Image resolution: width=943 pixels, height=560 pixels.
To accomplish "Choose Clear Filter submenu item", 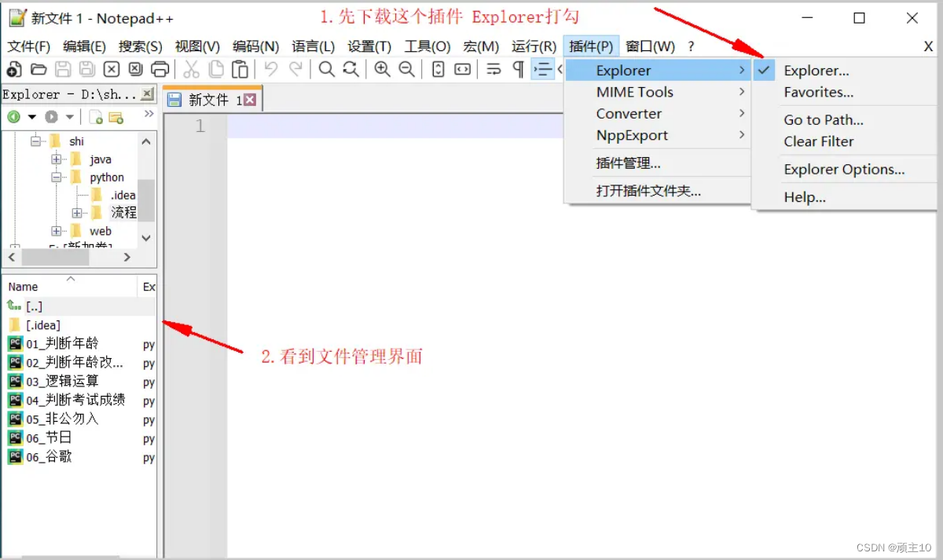I will (x=843, y=141).
